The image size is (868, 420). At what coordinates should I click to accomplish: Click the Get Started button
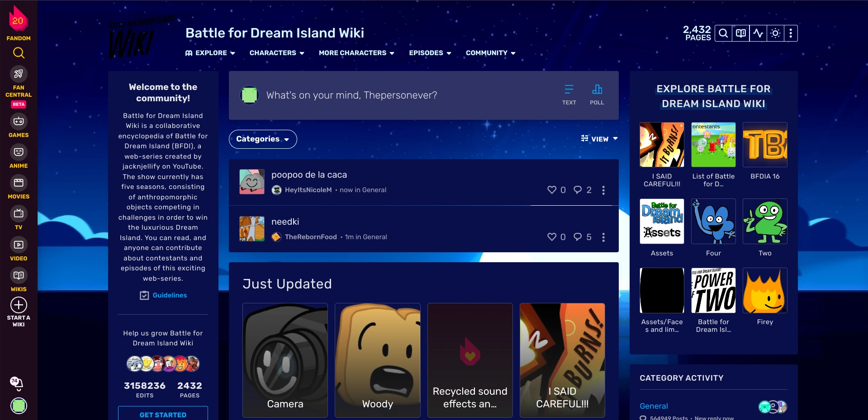(x=163, y=414)
